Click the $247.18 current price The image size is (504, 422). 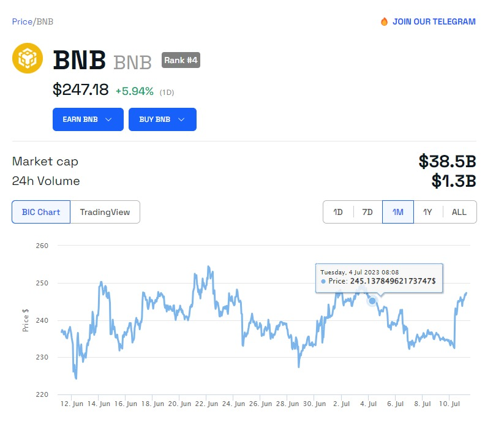pyautogui.click(x=81, y=89)
